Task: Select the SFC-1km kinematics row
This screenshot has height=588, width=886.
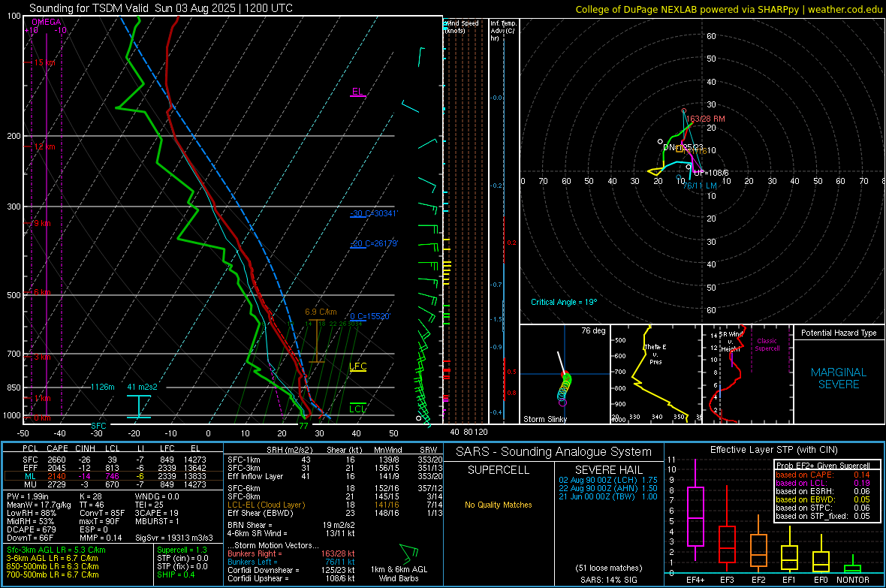Action: pos(335,460)
